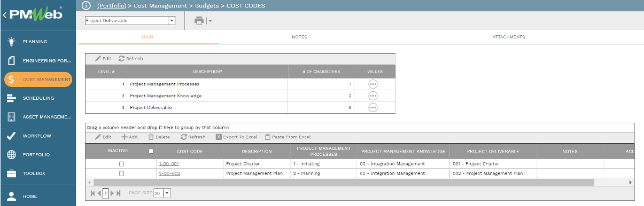Viewport: 644px width, 206px height.
Task: Switch to the Attachments tab
Action: click(509, 37)
